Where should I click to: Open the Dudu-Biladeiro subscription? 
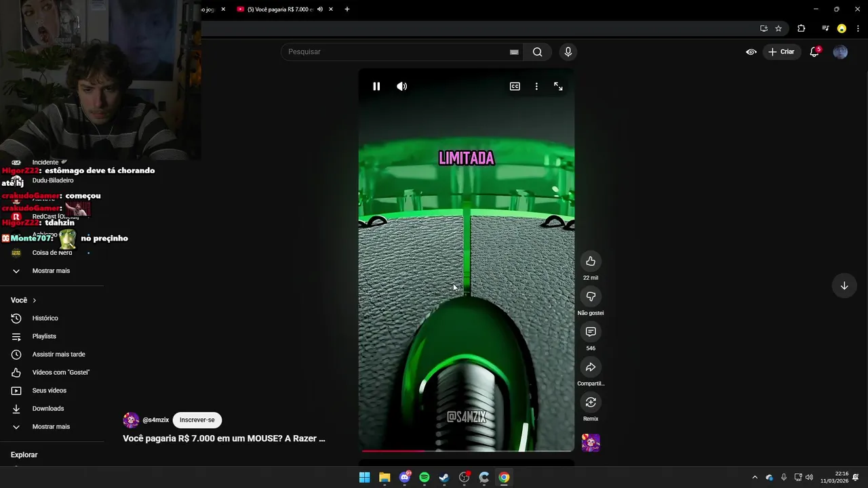point(52,180)
